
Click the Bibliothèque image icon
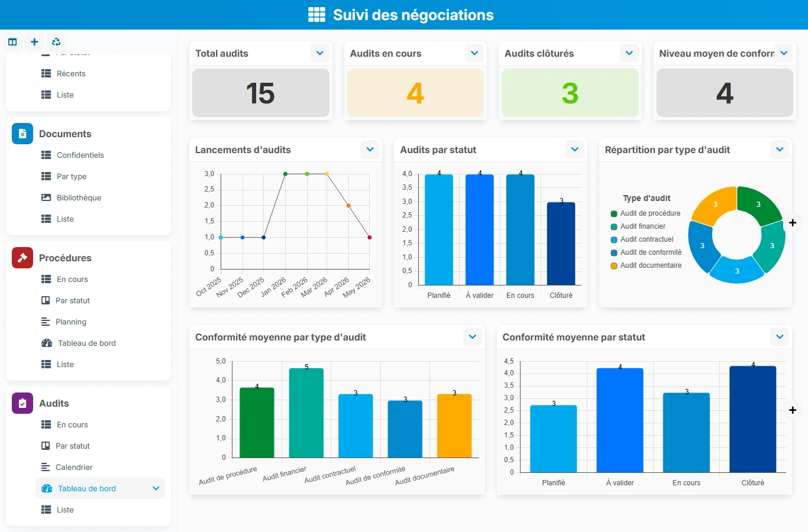46,197
